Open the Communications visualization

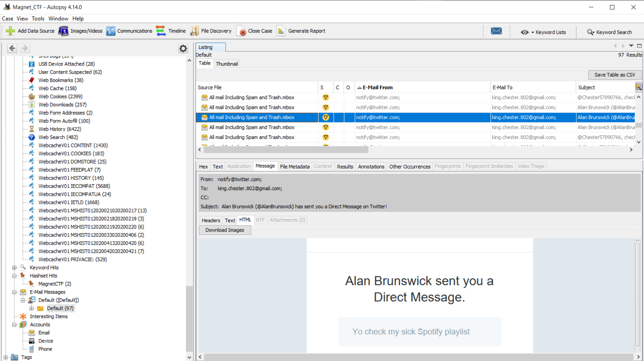(129, 31)
